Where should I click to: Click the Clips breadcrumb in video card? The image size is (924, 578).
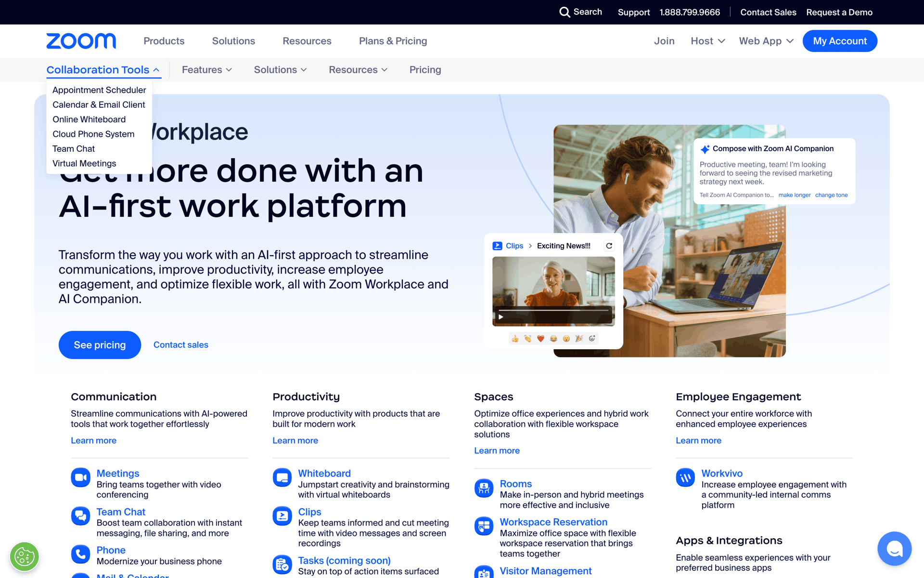514,246
